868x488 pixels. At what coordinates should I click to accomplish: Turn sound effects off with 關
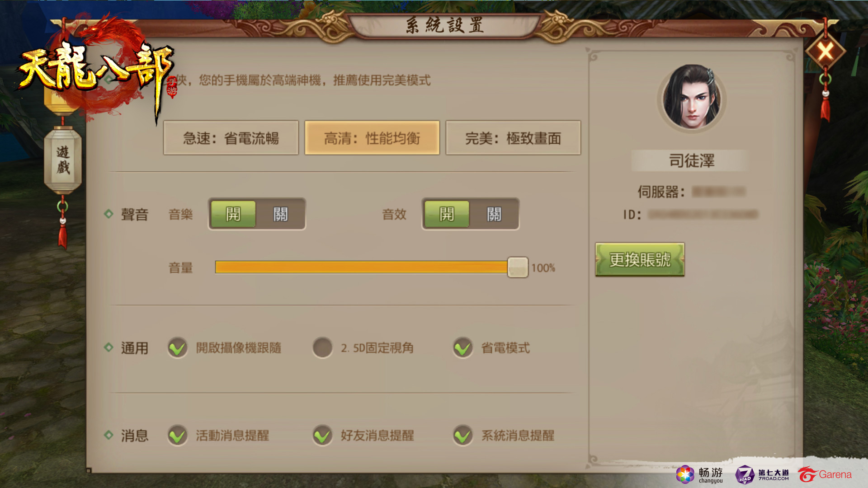(x=494, y=214)
